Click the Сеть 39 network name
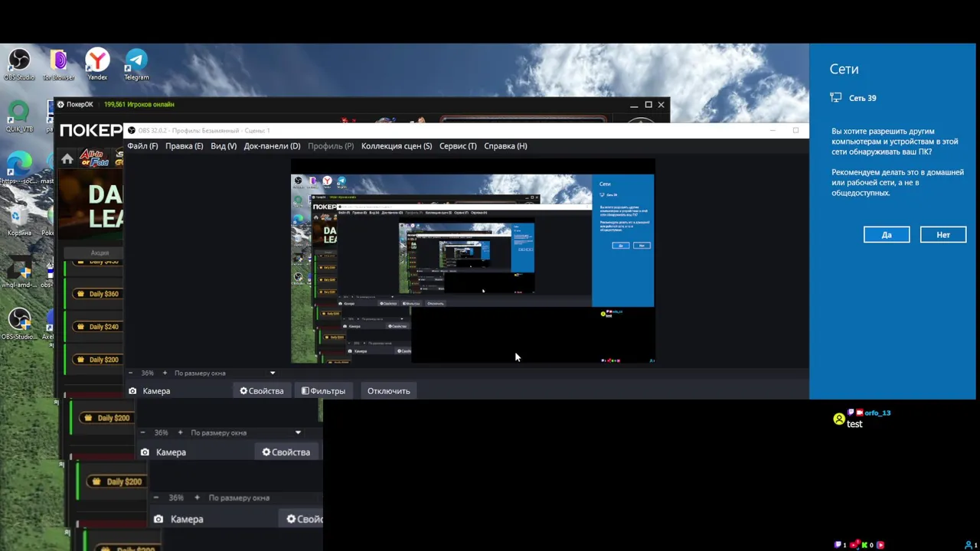 point(862,98)
